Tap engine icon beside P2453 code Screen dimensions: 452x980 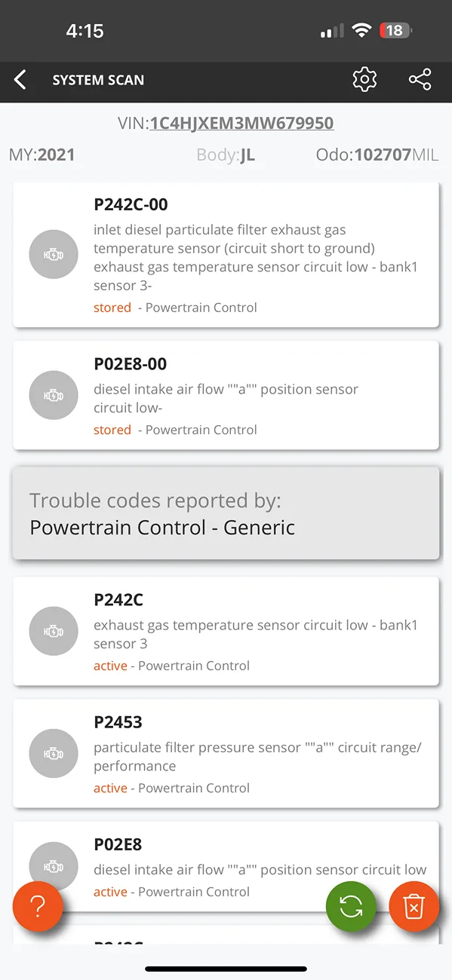coord(54,754)
